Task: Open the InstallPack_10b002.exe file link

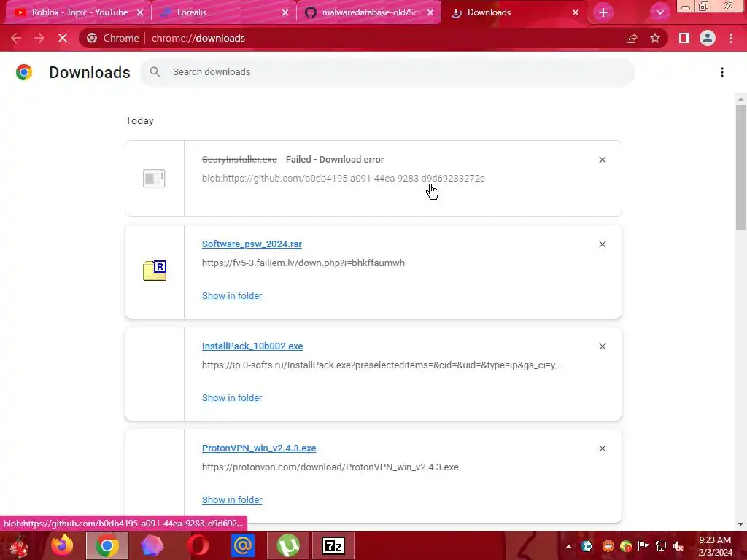Action: tap(252, 346)
